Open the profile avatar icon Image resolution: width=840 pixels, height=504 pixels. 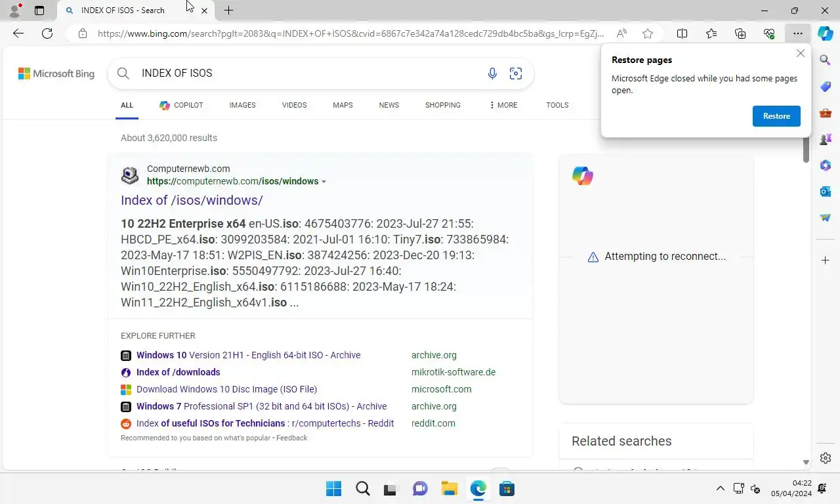14,10
